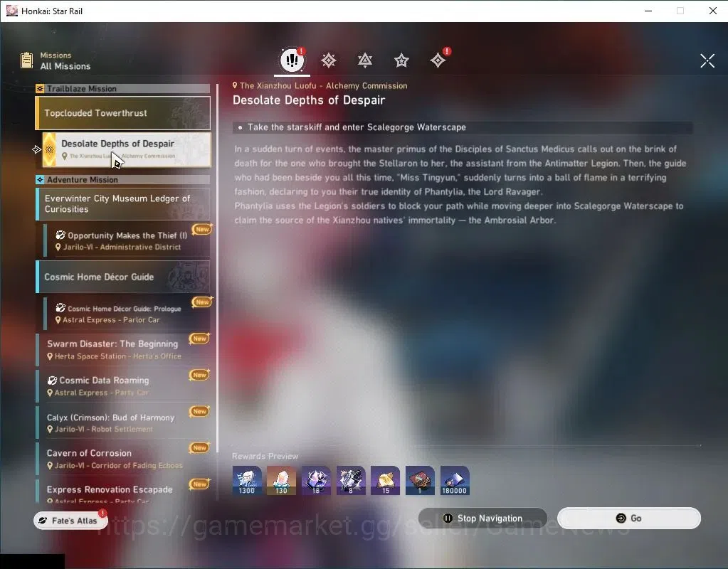View the 8 reward item icon

coord(351,480)
